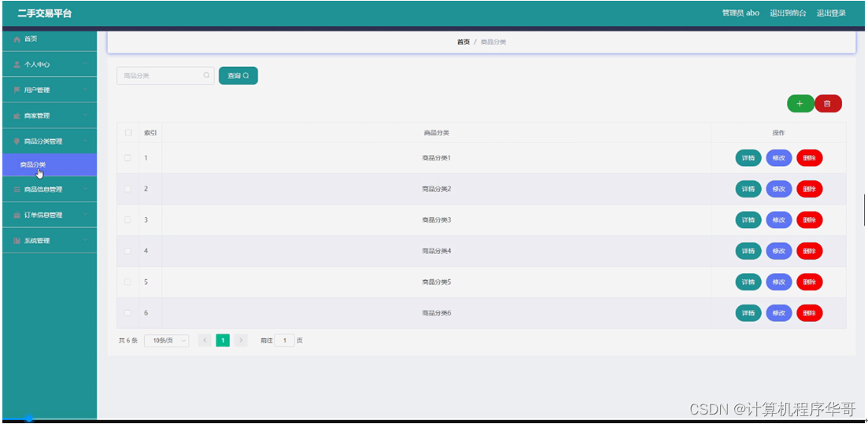868x424 pixels.
Task: Click 删除 for row 商品分类1
Action: [x=809, y=158]
